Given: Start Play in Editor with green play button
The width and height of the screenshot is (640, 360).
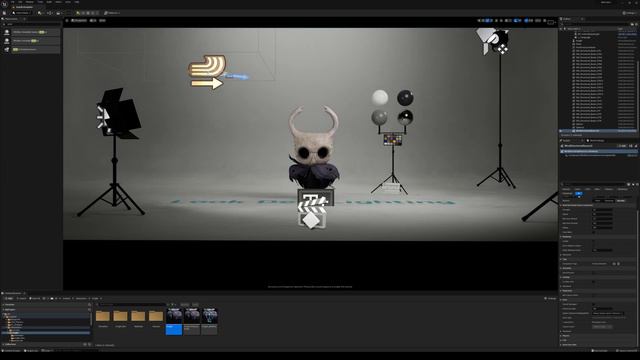Looking at the screenshot, I should click(x=78, y=13).
